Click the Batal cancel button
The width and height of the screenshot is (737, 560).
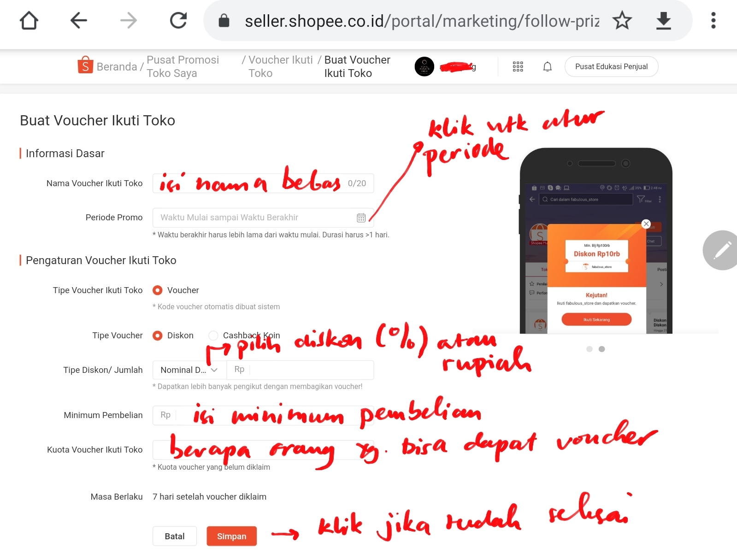tap(175, 536)
